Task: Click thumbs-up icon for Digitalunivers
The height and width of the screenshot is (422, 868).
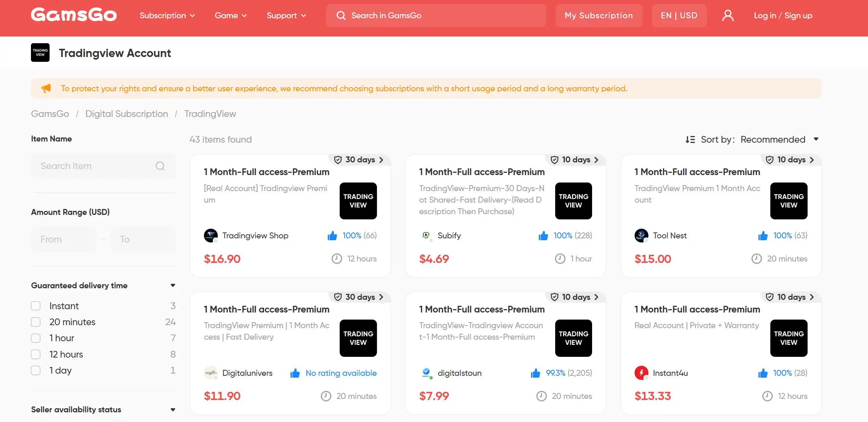Action: (x=295, y=373)
